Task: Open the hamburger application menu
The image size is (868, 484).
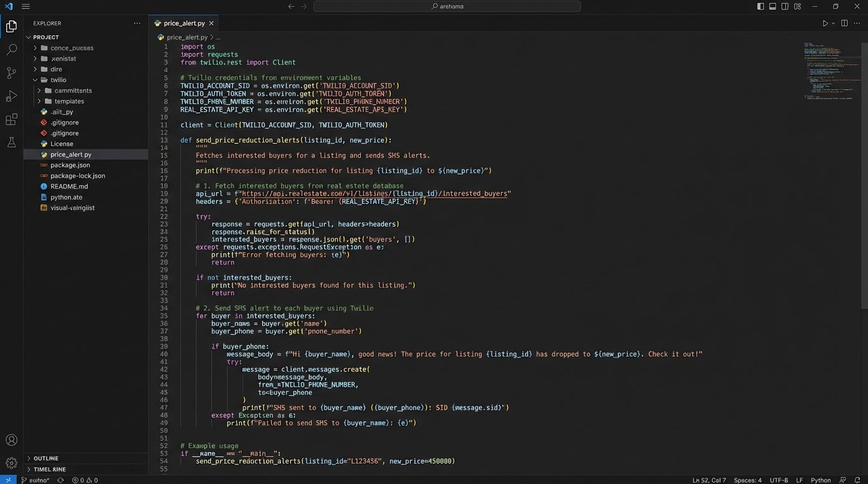Action: point(25,6)
